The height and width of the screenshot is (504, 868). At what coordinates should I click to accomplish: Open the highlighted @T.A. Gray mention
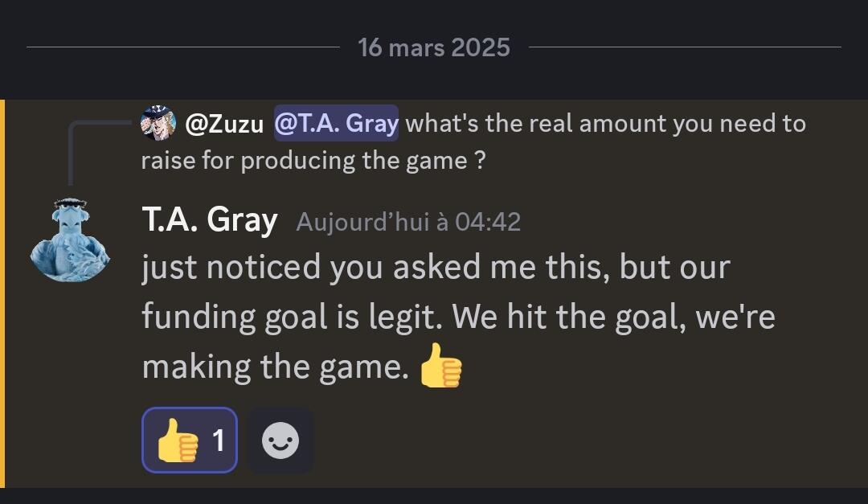coord(336,123)
